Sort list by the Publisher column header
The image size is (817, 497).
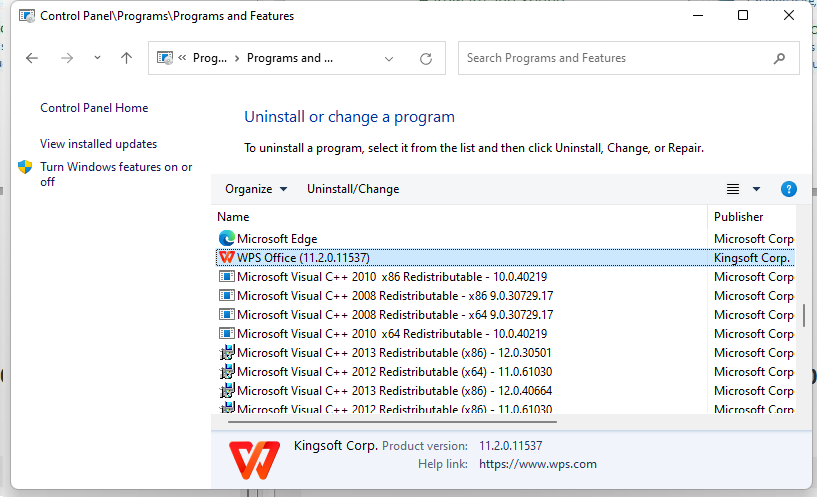(x=738, y=217)
